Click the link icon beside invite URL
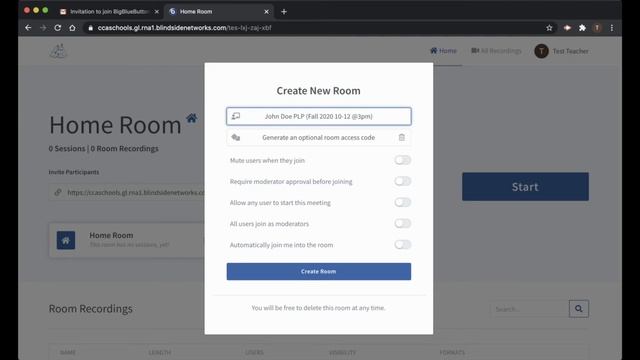The image size is (640, 360). [58, 192]
